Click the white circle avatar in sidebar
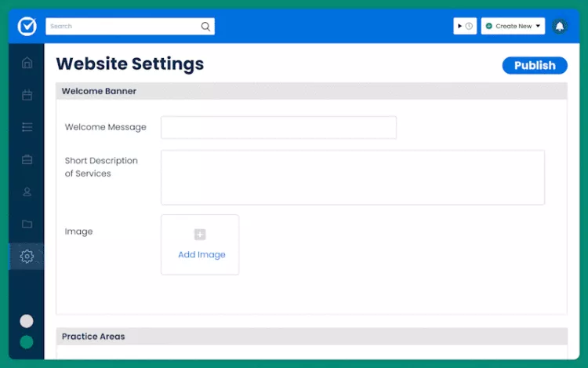 pos(27,321)
